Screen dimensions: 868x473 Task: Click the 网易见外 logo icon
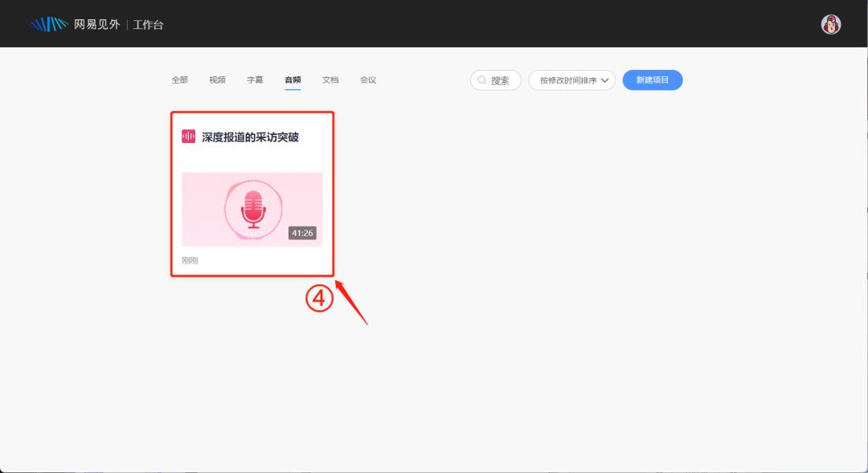50,24
